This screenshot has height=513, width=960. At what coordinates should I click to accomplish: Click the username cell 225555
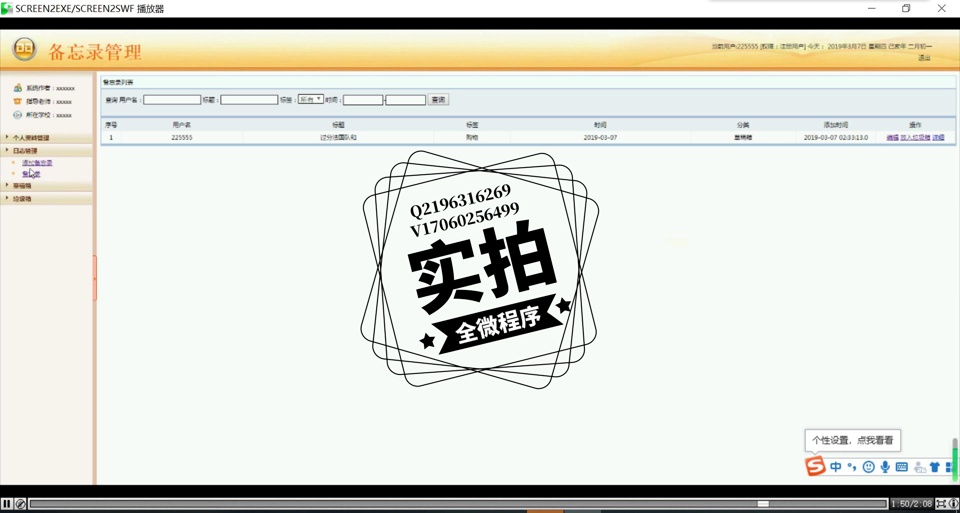(182, 138)
